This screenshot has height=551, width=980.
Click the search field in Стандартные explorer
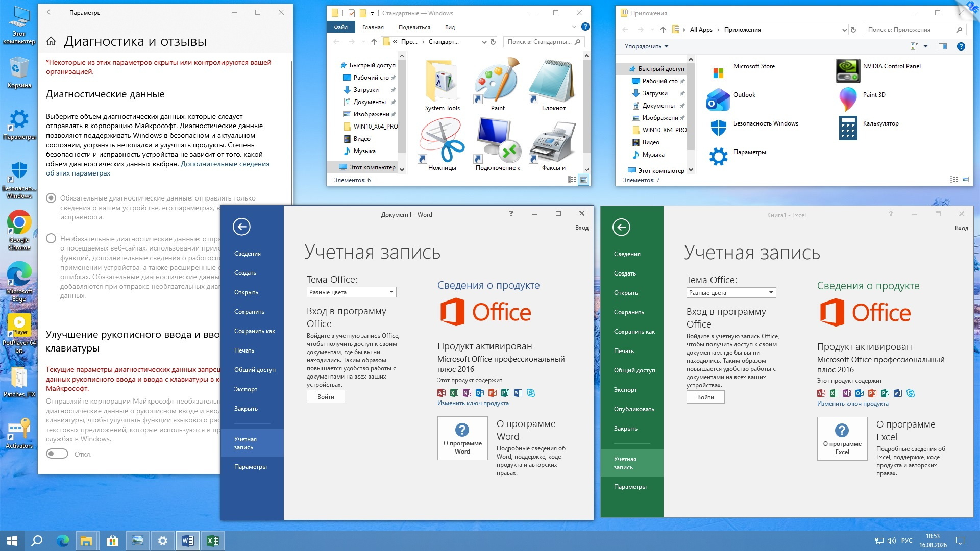pos(543,42)
